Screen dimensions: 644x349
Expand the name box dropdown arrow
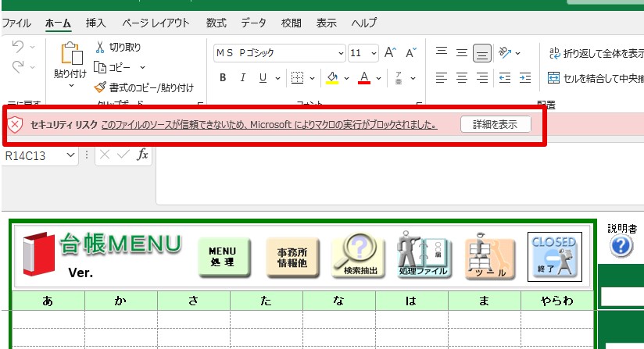coord(71,155)
